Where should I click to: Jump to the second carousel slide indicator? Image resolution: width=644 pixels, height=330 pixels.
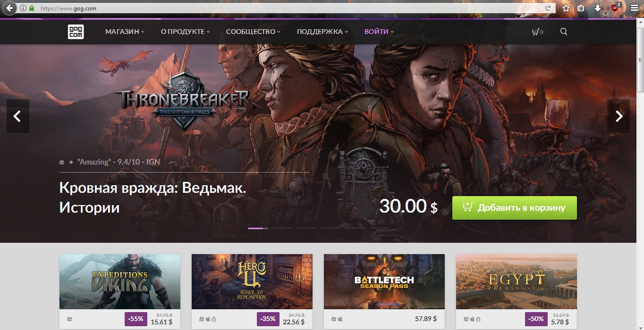coord(282,228)
